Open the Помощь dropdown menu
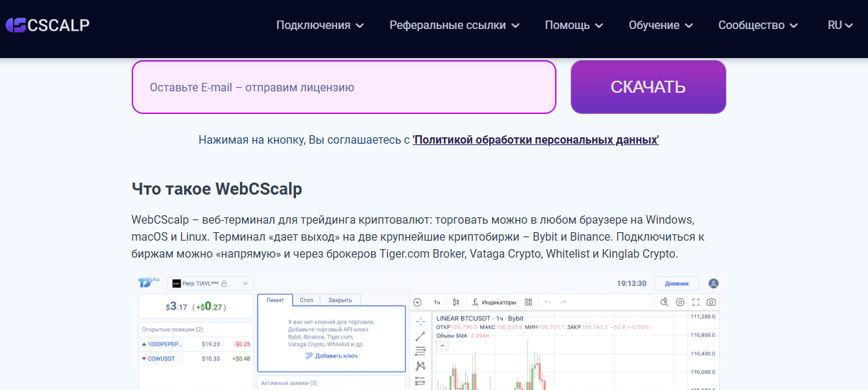The width and height of the screenshot is (868, 390). [x=574, y=25]
